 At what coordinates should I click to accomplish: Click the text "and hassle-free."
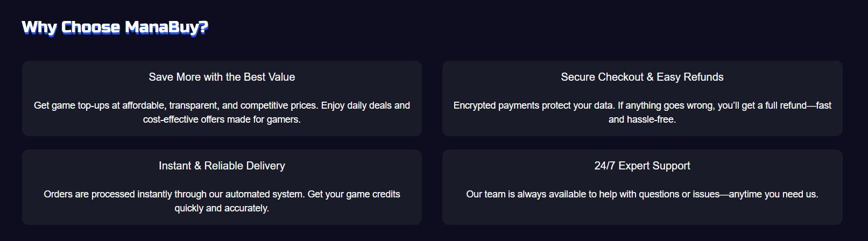(642, 119)
